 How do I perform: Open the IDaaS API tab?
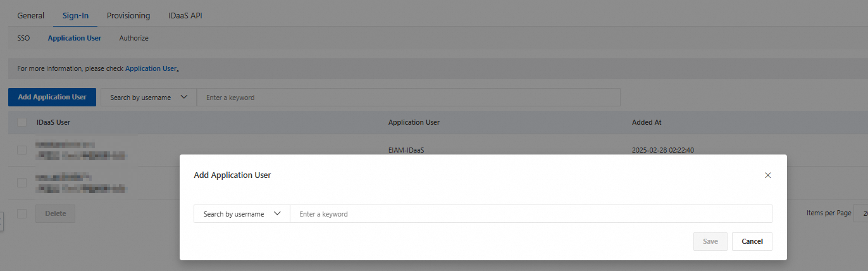pos(185,15)
